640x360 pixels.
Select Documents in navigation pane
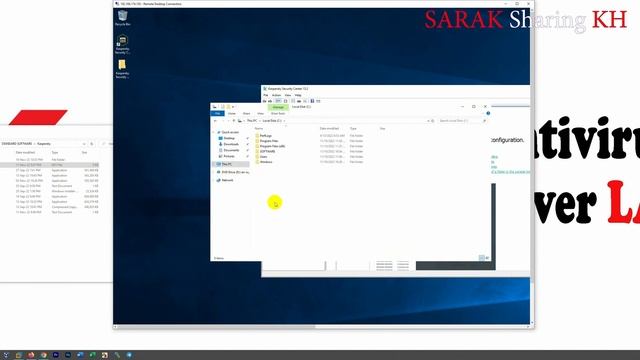click(229, 150)
